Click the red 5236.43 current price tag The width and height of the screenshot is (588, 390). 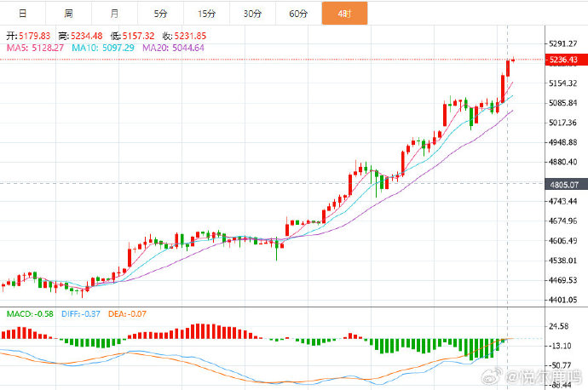pyautogui.click(x=564, y=60)
